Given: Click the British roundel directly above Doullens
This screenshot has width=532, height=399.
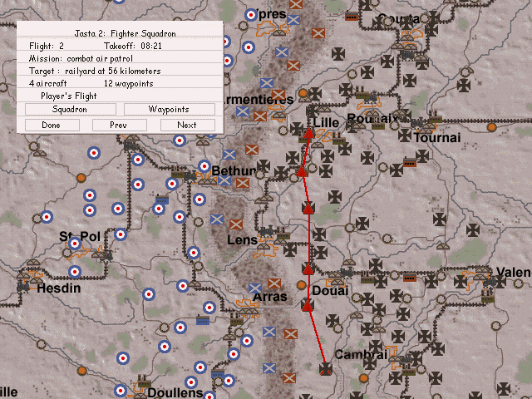Looking at the screenshot, I should (191, 382).
